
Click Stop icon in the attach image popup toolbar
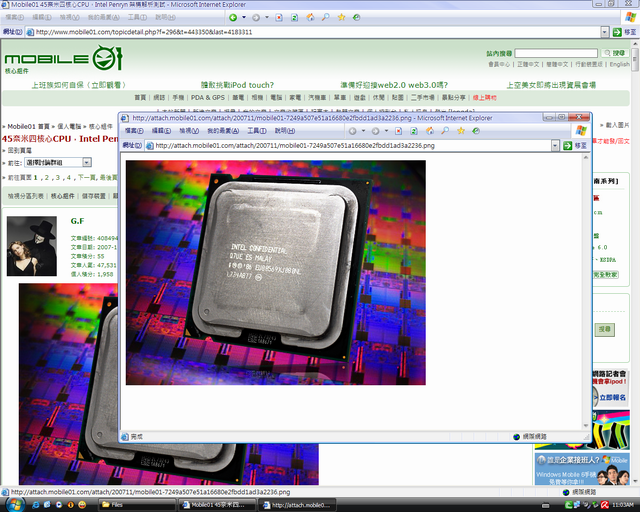click(x=399, y=131)
